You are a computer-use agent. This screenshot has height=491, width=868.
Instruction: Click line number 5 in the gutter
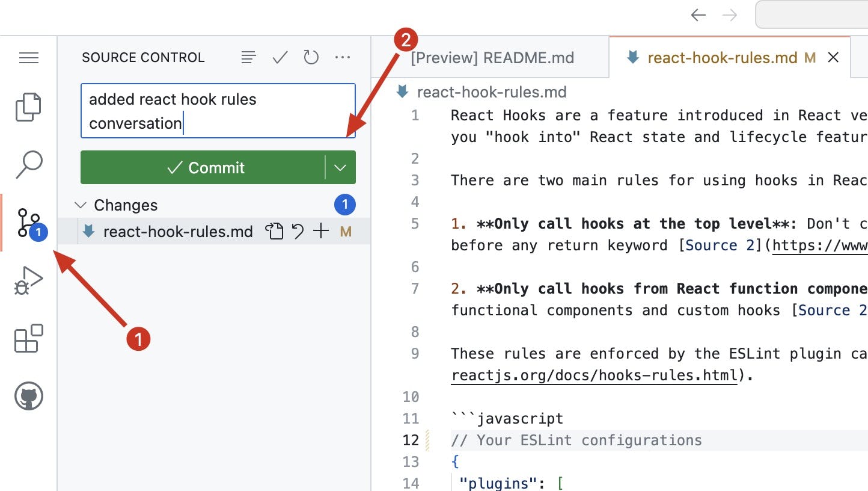click(415, 224)
